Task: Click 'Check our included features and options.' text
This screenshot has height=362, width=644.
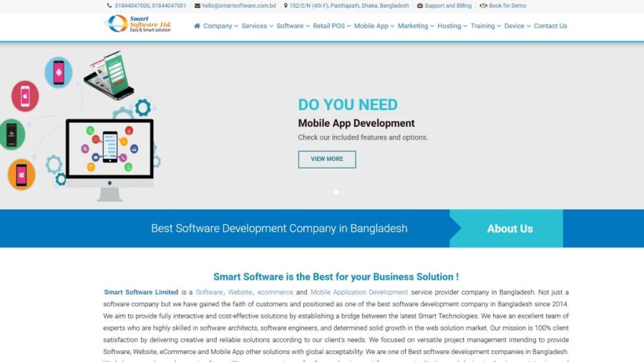Action: 363,138
